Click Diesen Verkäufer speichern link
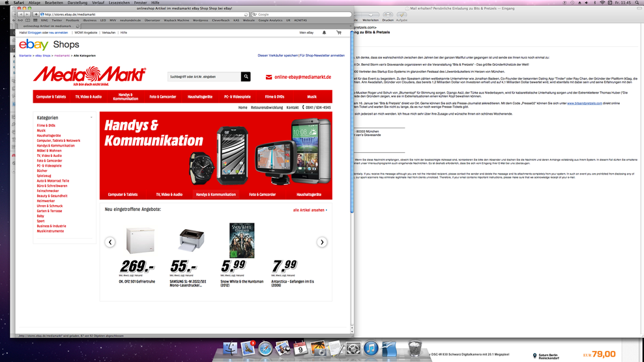The image size is (644, 362). coord(278,55)
